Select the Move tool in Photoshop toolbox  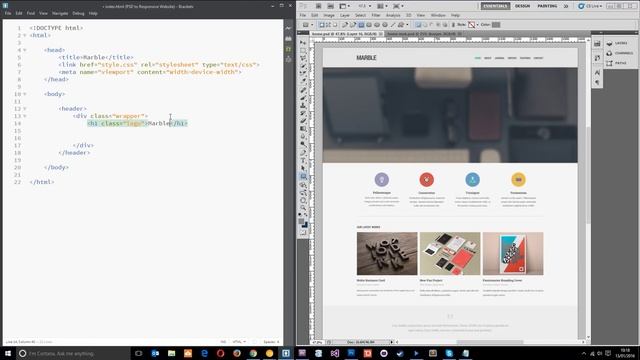tap(303, 42)
